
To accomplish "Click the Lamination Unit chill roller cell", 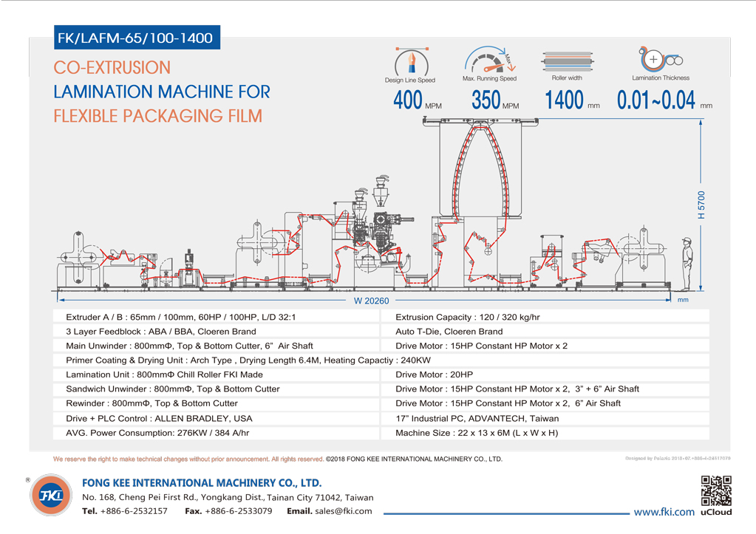I will [x=216, y=374].
